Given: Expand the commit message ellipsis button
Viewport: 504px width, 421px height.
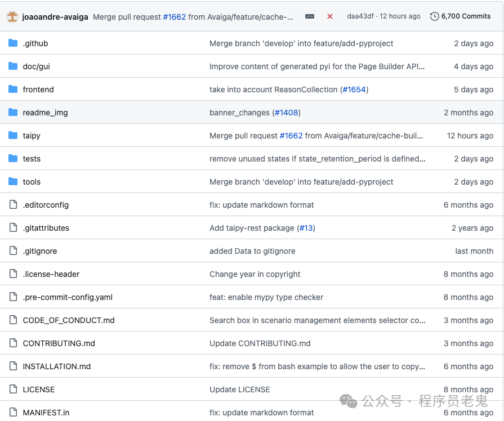Looking at the screenshot, I should [x=310, y=16].
